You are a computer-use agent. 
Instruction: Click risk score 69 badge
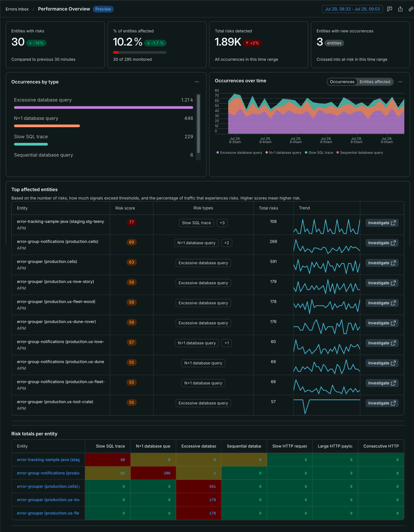click(x=131, y=242)
